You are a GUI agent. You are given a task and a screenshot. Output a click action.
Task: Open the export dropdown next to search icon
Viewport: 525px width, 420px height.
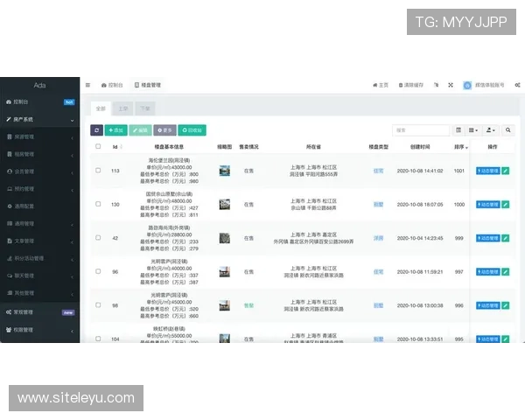[491, 129]
